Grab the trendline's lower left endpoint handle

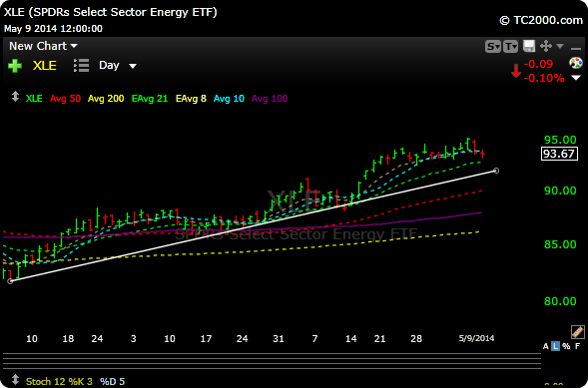(x=10, y=281)
